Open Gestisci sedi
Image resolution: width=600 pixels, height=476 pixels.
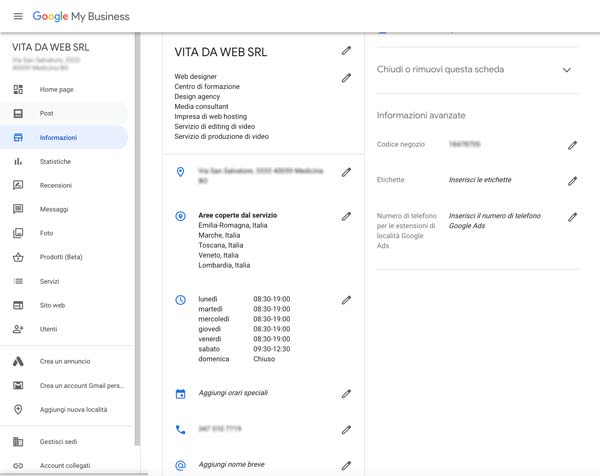coord(58,442)
